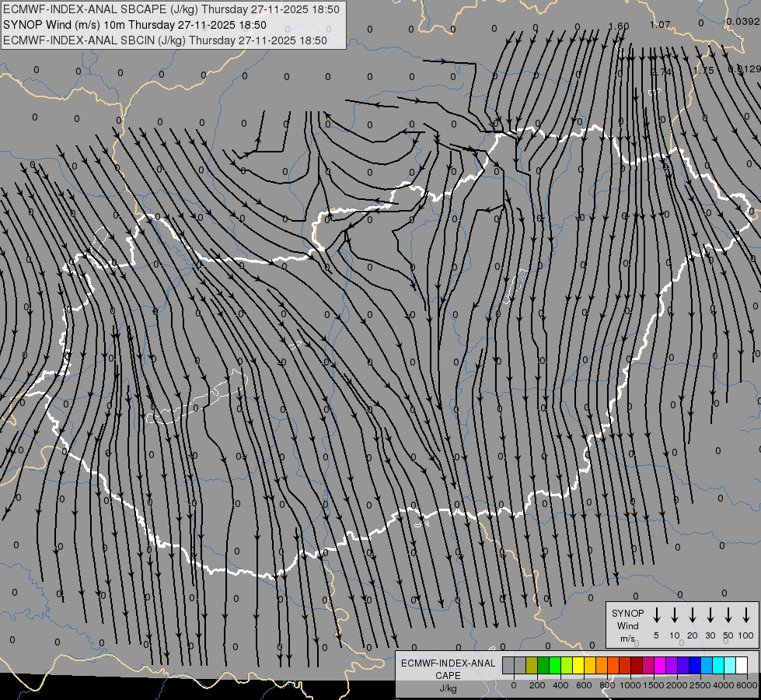This screenshot has width=761, height=700.
Task: Click the 1.60 CAPE value on map
Action: click(619, 26)
